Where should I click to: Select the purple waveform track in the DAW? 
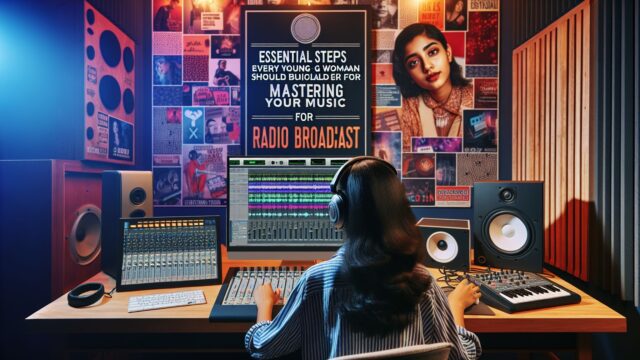tap(290, 188)
